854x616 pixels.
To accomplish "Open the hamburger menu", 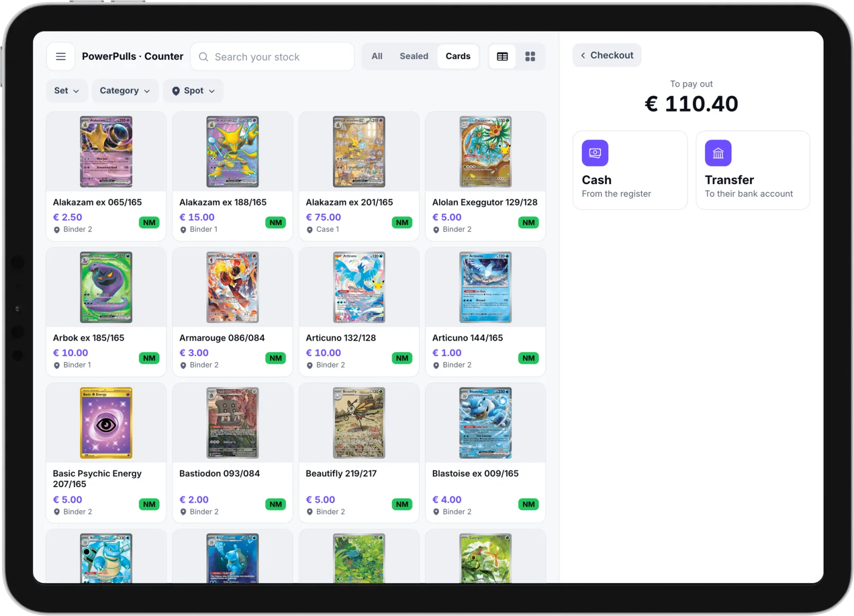I will (x=61, y=57).
